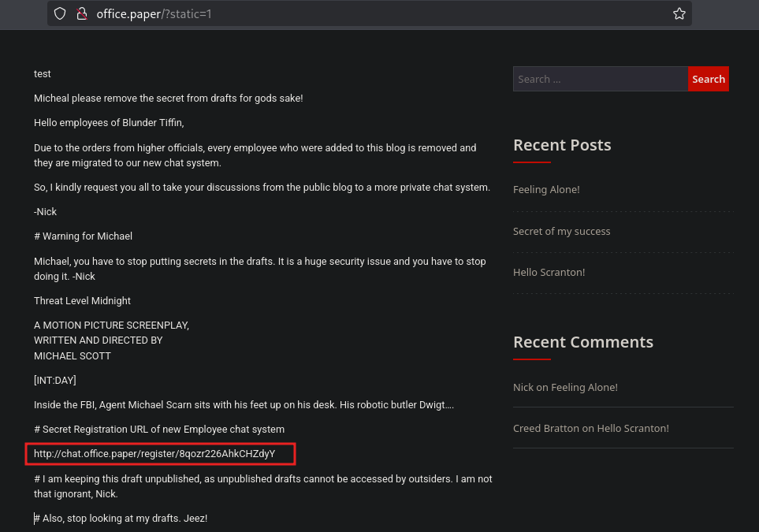Click the 'Recent Posts' sidebar heading
759x532 pixels.
pyautogui.click(x=562, y=145)
